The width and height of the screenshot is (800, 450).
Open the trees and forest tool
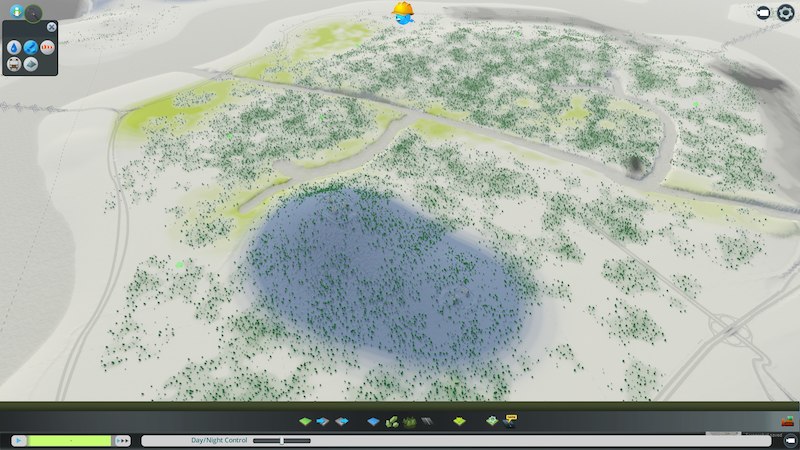click(x=409, y=422)
